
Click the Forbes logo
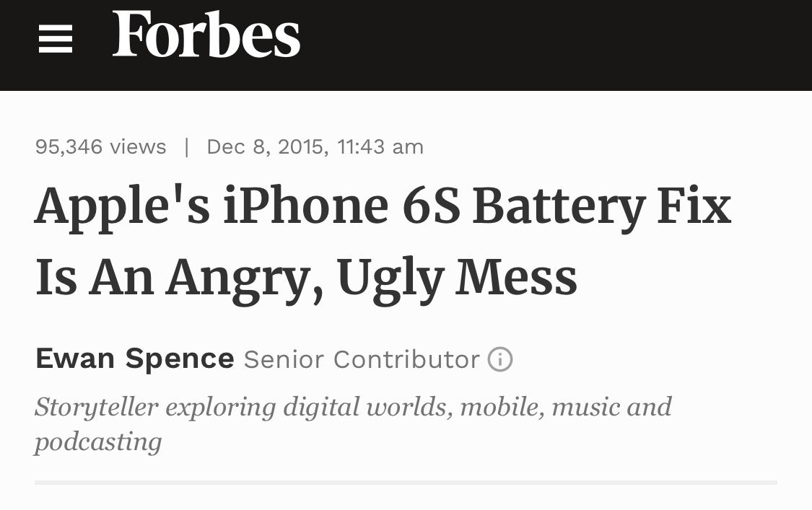point(206,35)
